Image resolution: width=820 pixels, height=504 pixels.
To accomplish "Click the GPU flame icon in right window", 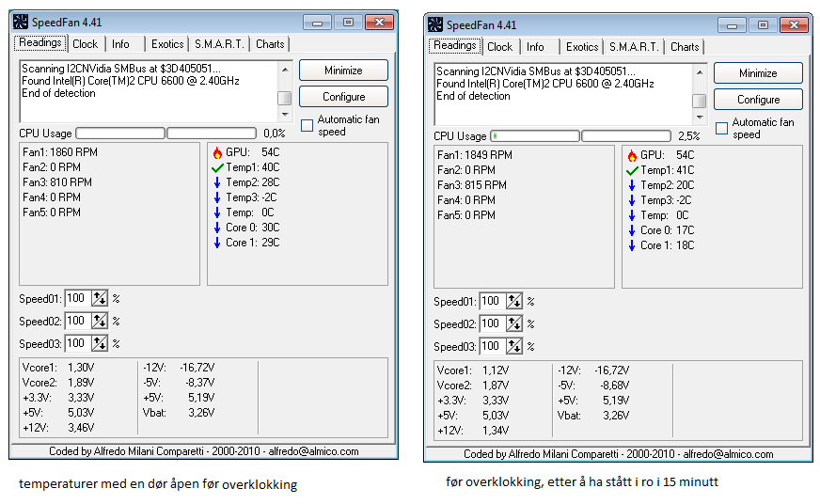I will tap(632, 155).
